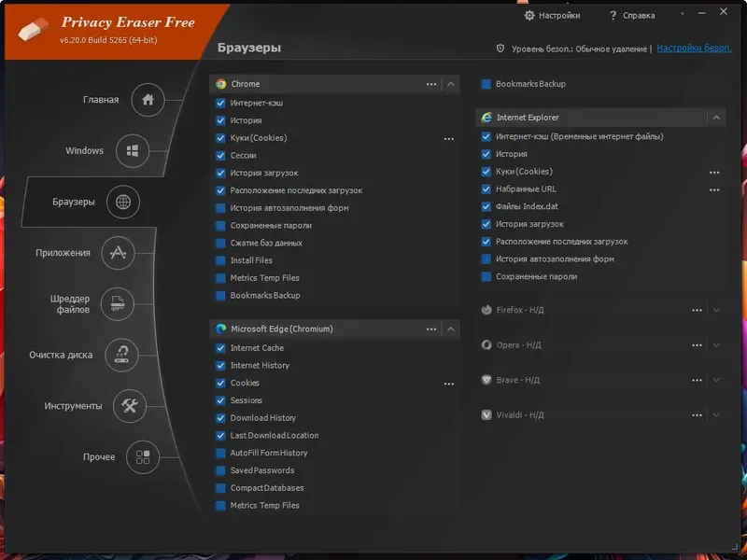747x560 pixels.
Task: Open the Приложения cleaning section
Action: (118, 252)
